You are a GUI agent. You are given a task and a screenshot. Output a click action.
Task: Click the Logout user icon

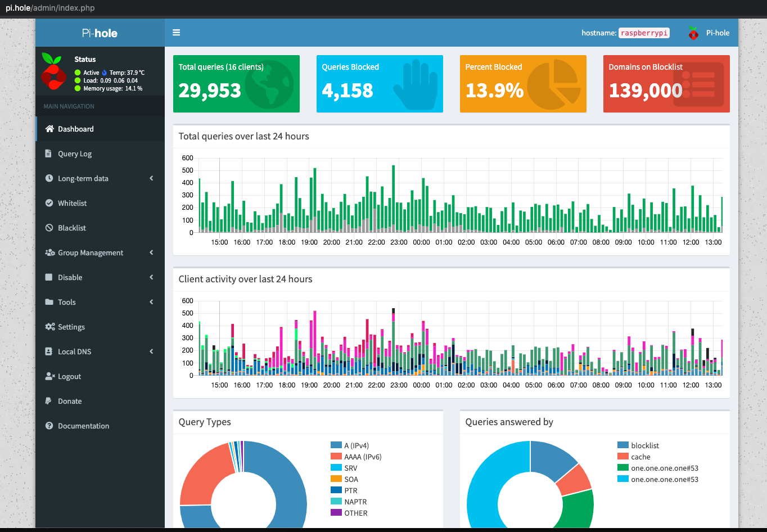point(50,376)
